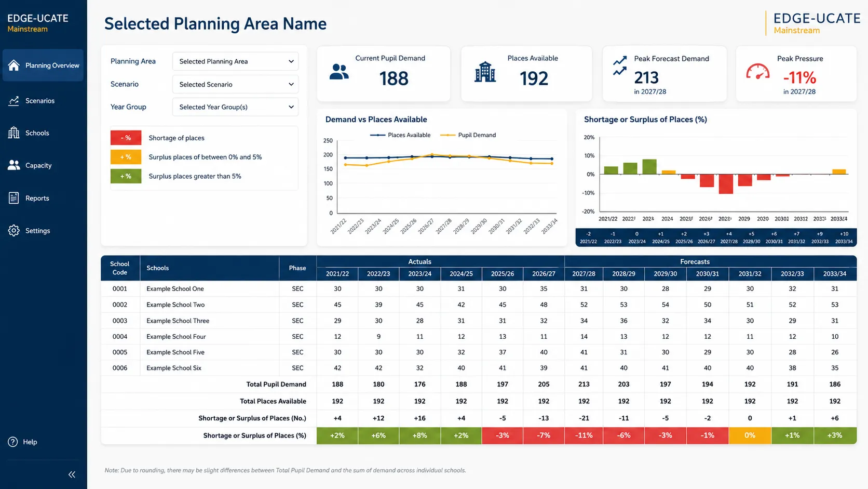Viewport: 868px width, 489px height.
Task: Click the Scenarios chart icon in sidebar
Action: [14, 101]
